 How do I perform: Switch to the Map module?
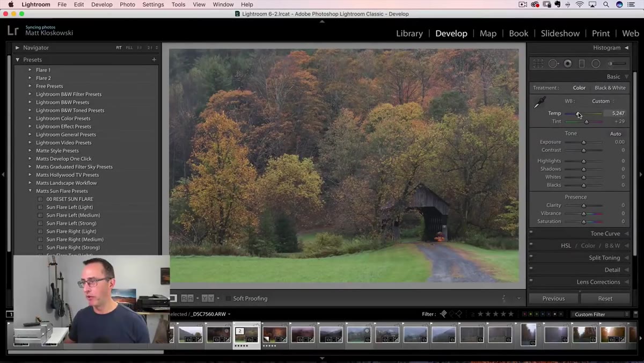pyautogui.click(x=488, y=33)
